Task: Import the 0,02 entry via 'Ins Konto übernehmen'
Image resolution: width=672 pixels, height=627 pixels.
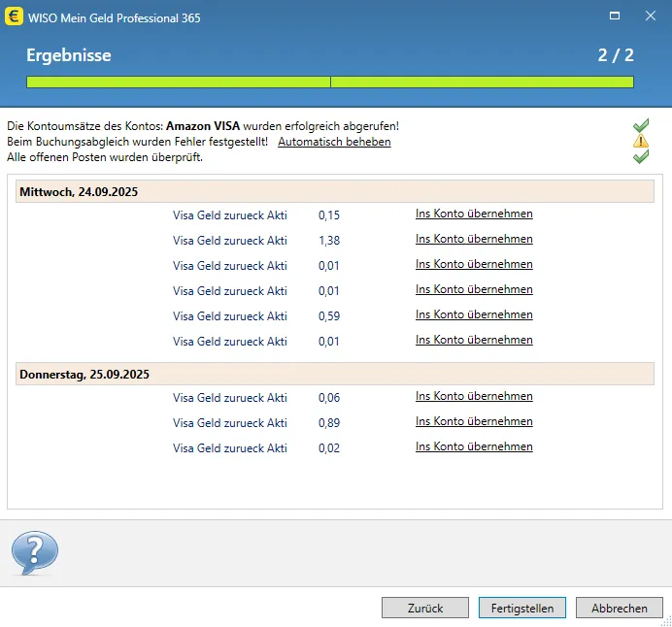Action: (x=474, y=447)
